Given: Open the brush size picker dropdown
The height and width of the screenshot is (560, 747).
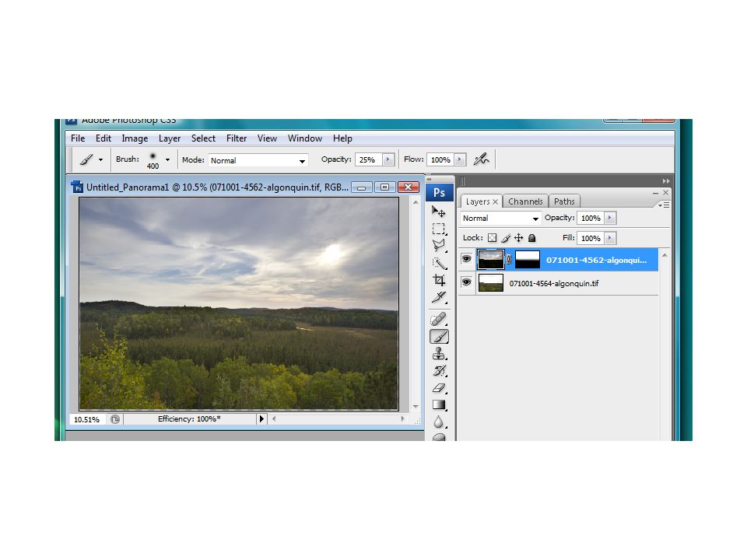Looking at the screenshot, I should pyautogui.click(x=167, y=159).
